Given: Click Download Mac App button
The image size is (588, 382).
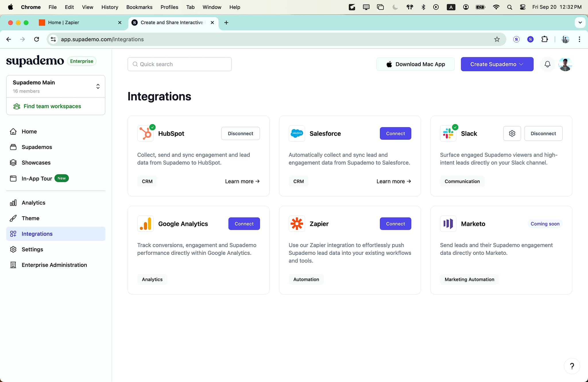Looking at the screenshot, I should (415, 64).
